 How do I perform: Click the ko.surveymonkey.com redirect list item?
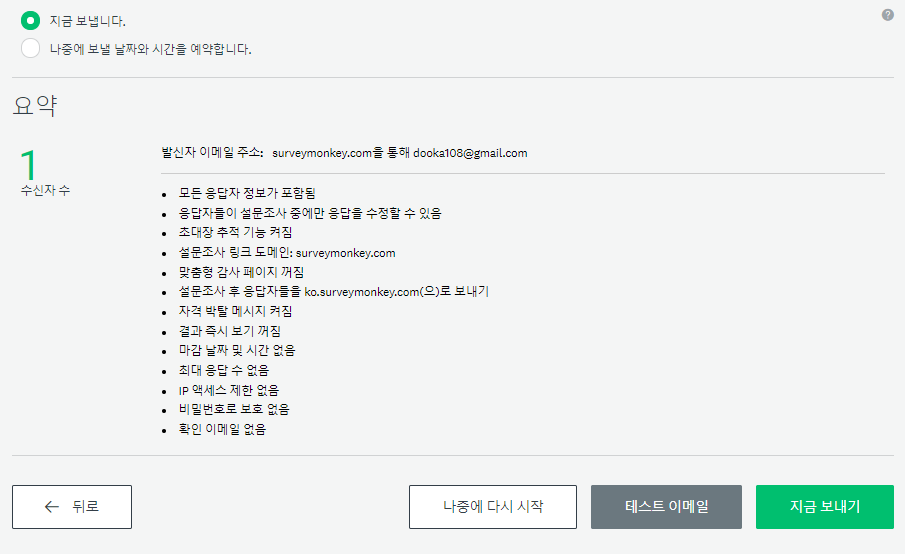pyautogui.click(x=334, y=291)
